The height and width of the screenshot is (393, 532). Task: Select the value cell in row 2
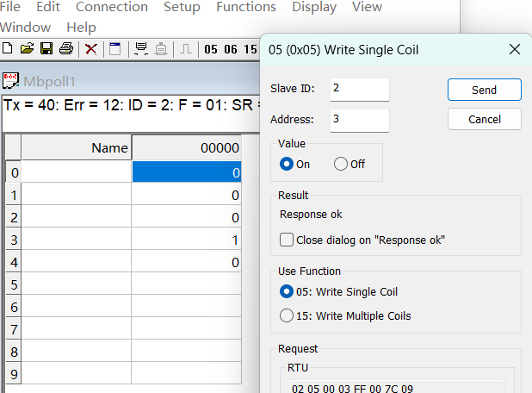(x=187, y=217)
